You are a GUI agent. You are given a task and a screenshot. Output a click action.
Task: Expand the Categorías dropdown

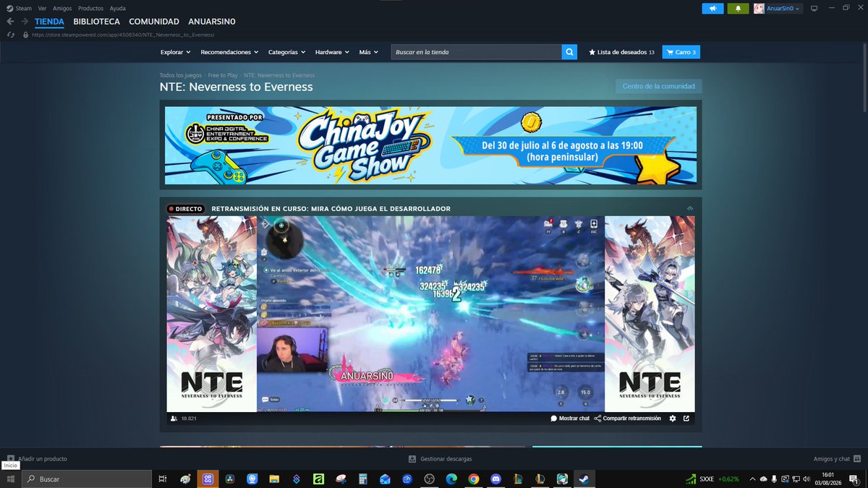[x=286, y=52]
